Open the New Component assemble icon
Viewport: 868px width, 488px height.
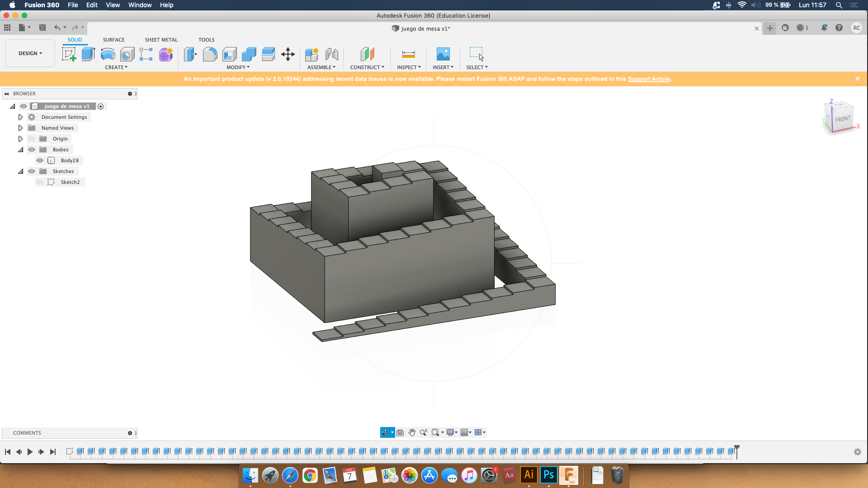coord(312,54)
